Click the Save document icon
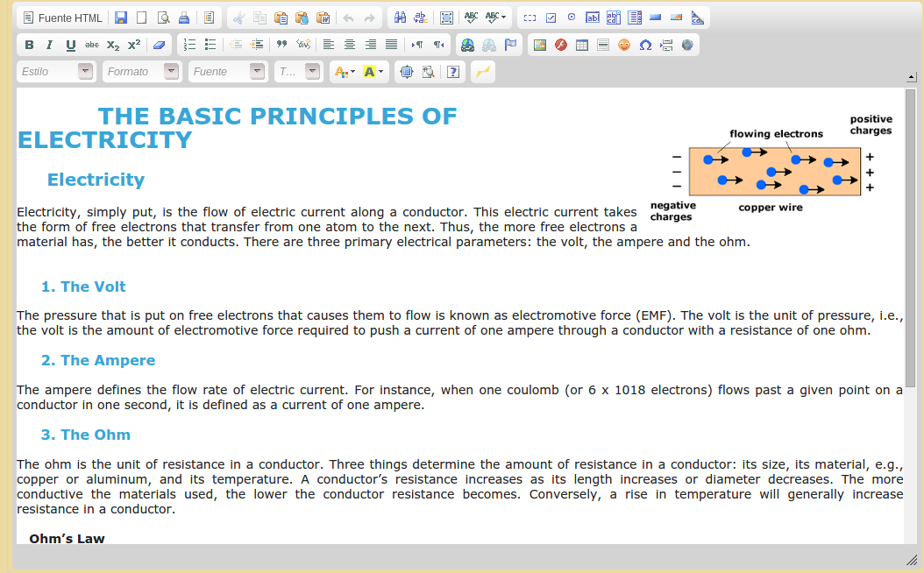This screenshot has width=924, height=573. coord(121,18)
